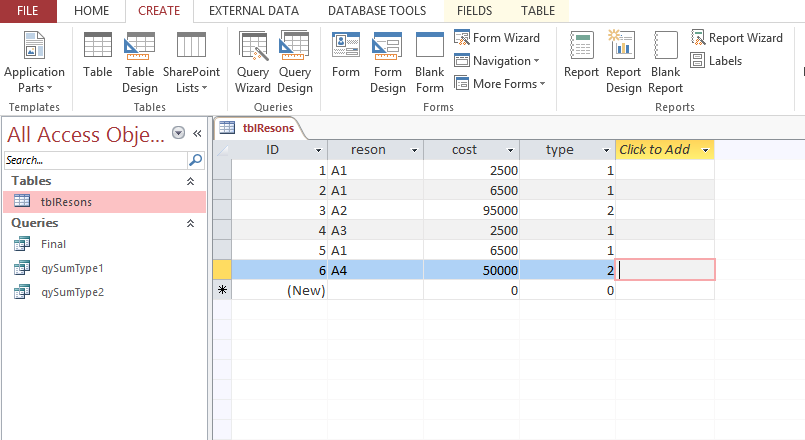Open the cost column filter arrow
This screenshot has height=440, width=805.
pos(509,150)
